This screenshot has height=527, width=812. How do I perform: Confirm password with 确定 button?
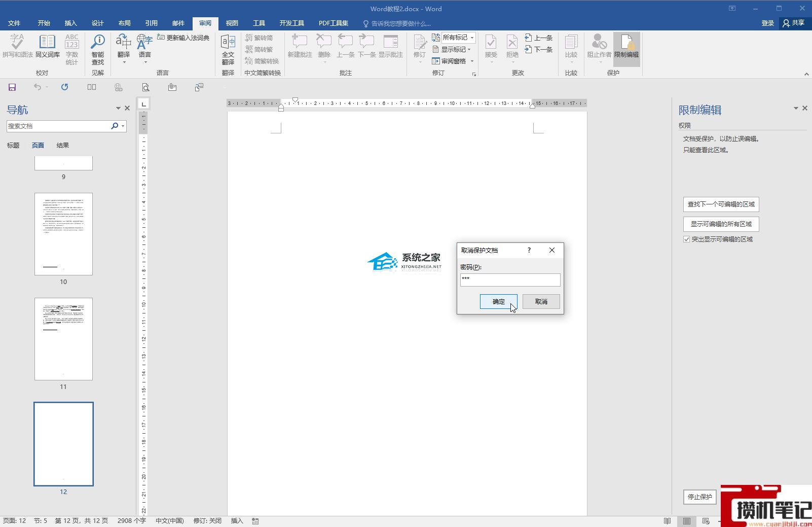(x=499, y=302)
